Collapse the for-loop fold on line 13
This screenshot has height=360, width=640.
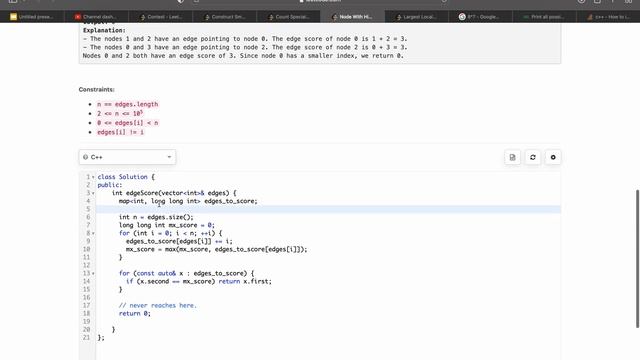click(x=93, y=273)
